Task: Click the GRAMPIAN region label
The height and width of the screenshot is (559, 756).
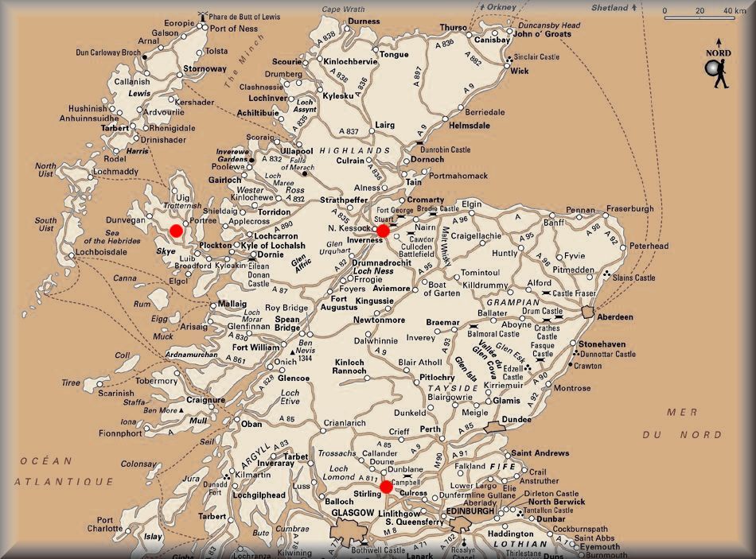Action: pos(513,302)
